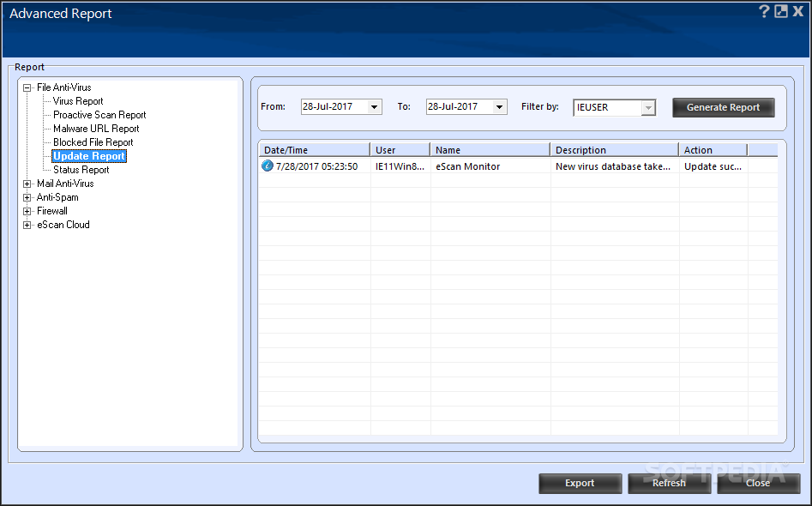Select Mail Anti-Virus label in tree
Viewport: 812px width, 506px height.
[65, 184]
